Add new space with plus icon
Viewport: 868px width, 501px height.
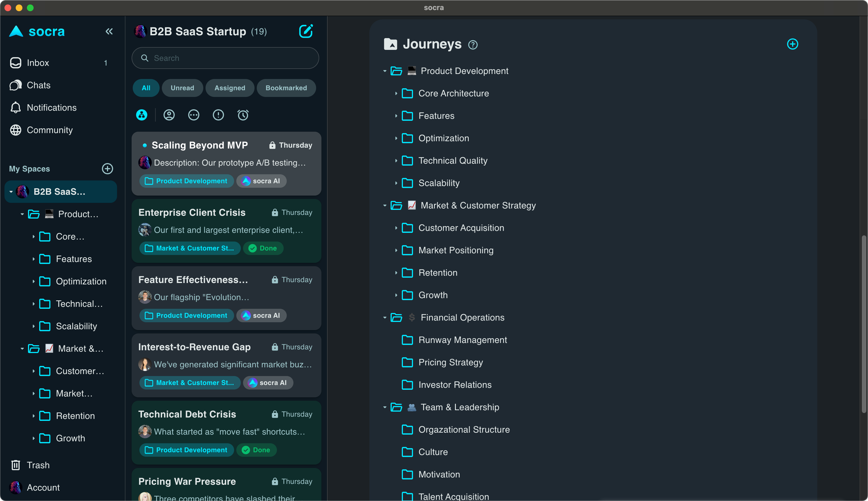pyautogui.click(x=108, y=169)
